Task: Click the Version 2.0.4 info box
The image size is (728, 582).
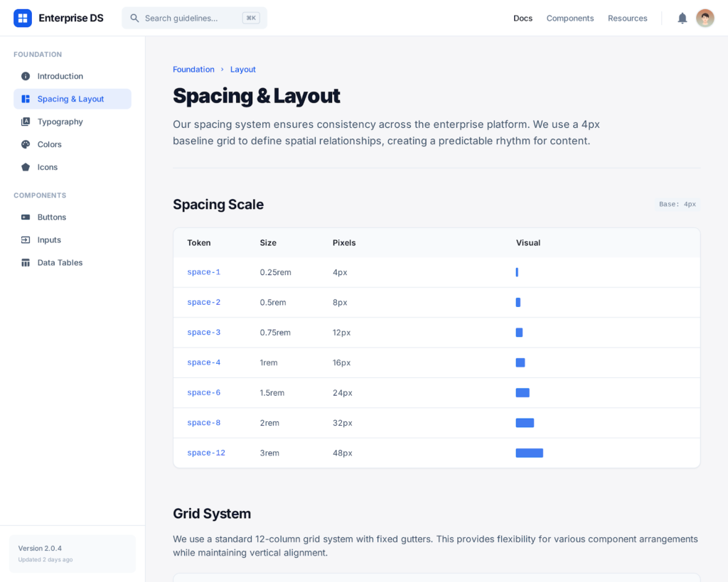Action: tap(72, 554)
